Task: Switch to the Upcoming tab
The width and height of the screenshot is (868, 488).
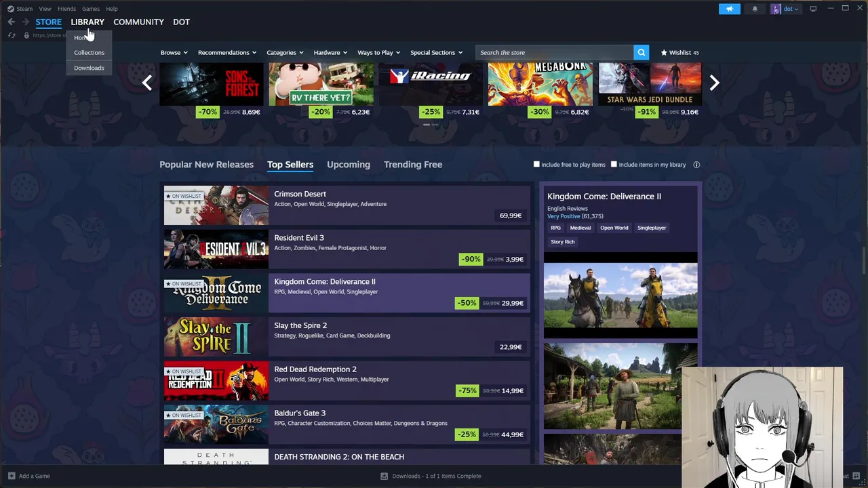Action: click(349, 165)
